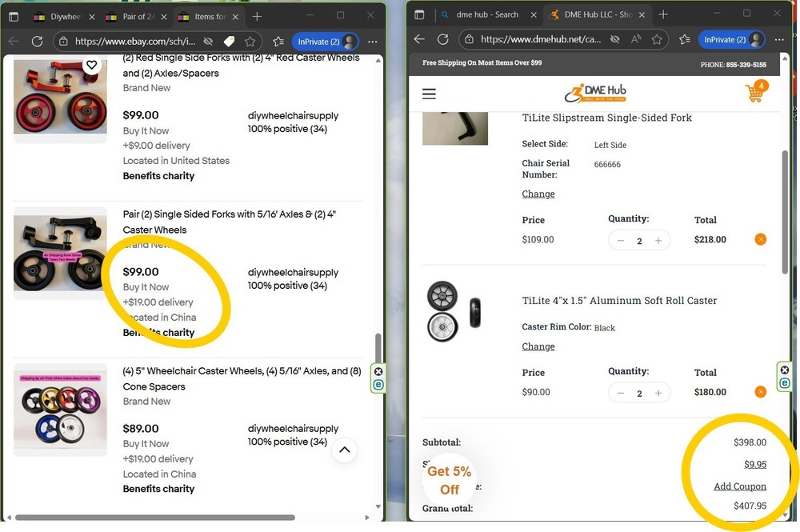This screenshot has height=532, width=800.
Task: Open a new tab in eBay window
Action: click(x=257, y=17)
